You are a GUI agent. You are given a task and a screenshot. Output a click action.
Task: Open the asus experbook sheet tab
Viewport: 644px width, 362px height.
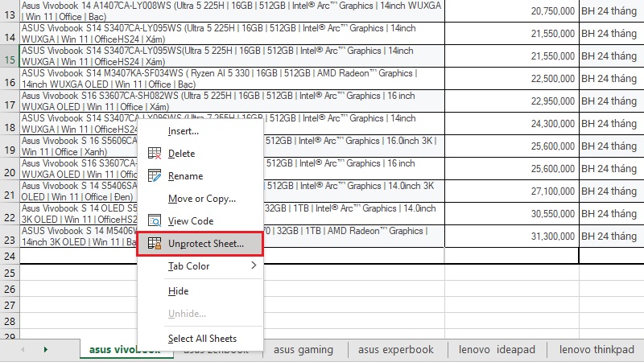pyautogui.click(x=395, y=350)
